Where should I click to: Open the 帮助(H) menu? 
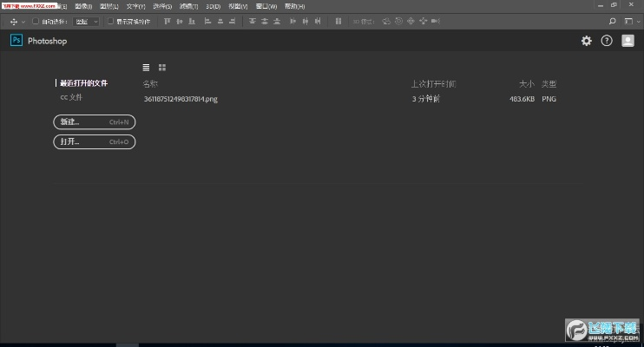(294, 6)
